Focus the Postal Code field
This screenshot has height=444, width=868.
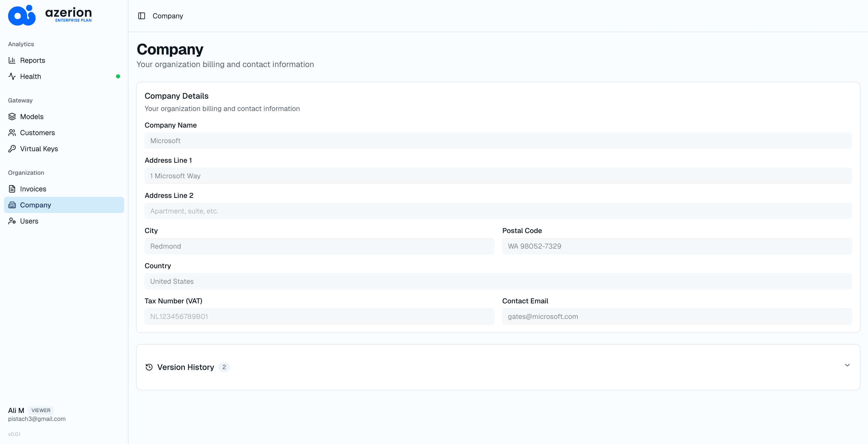pos(677,246)
